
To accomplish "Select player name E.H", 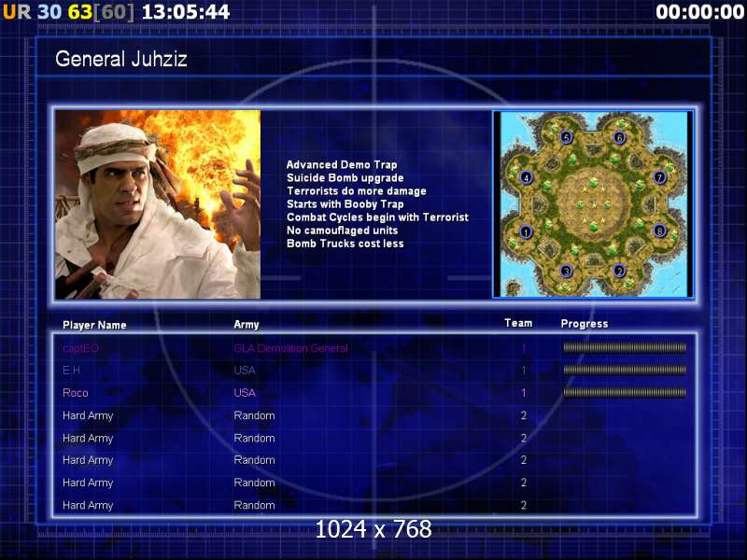I will click(x=72, y=371).
